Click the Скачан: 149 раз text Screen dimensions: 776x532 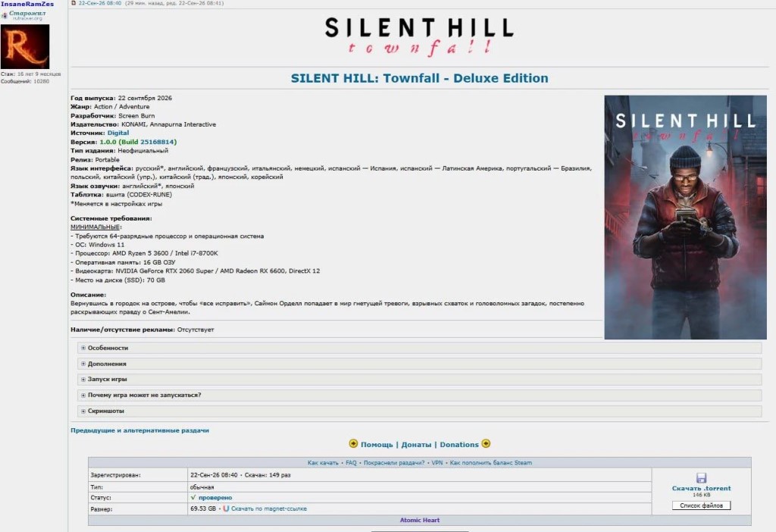pos(268,475)
